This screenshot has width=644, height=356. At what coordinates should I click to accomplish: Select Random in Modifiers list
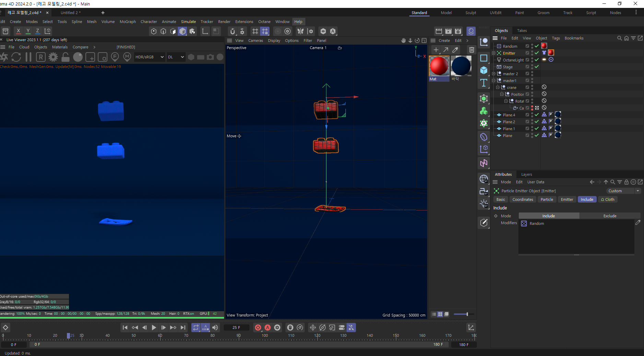[x=537, y=223]
